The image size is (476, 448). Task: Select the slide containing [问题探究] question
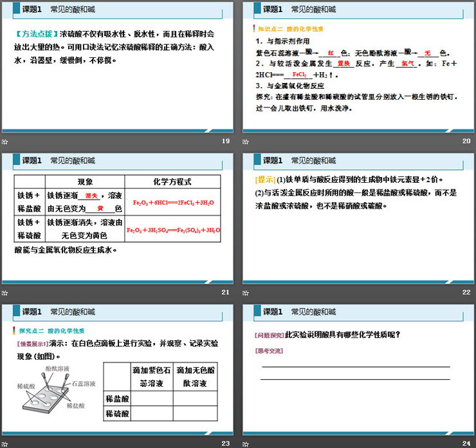click(358, 370)
